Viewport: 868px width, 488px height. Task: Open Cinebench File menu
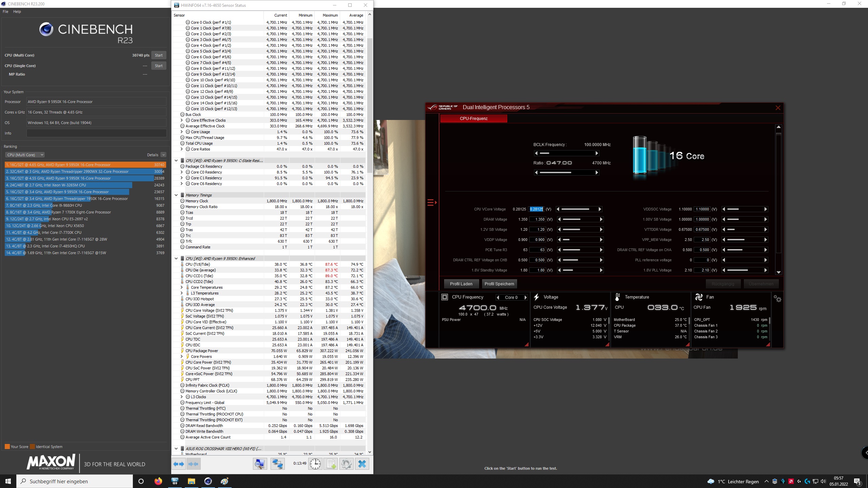pyautogui.click(x=5, y=12)
